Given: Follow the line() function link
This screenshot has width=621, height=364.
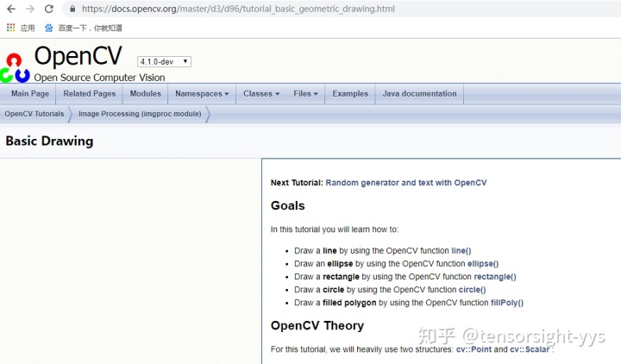Looking at the screenshot, I should point(461,251).
